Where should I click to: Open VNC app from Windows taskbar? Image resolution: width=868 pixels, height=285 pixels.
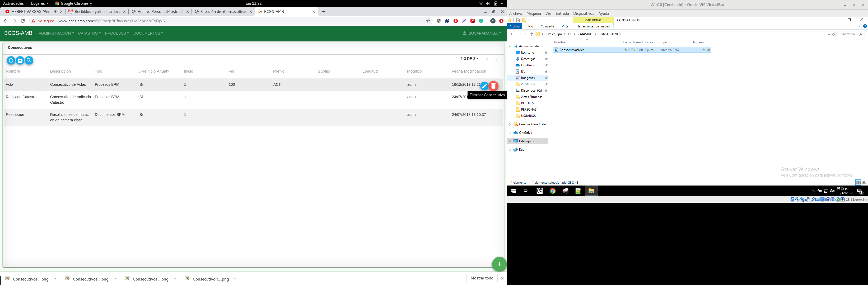point(539,191)
